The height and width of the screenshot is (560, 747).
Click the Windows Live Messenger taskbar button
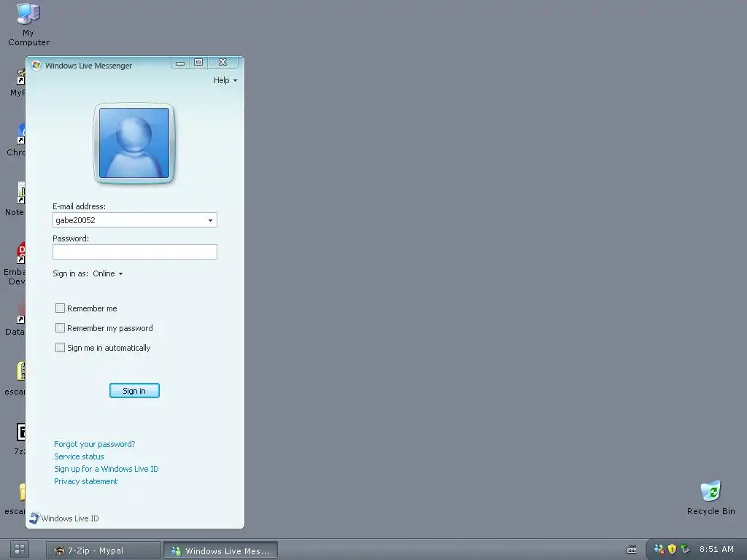(x=220, y=550)
